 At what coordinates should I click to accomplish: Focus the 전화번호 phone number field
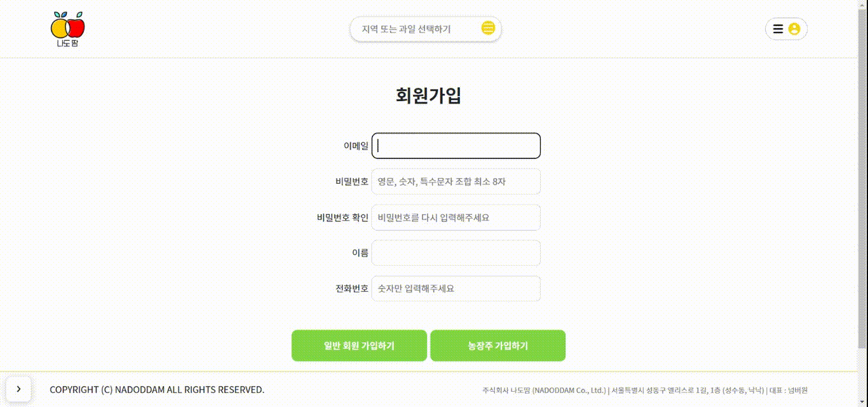click(456, 288)
